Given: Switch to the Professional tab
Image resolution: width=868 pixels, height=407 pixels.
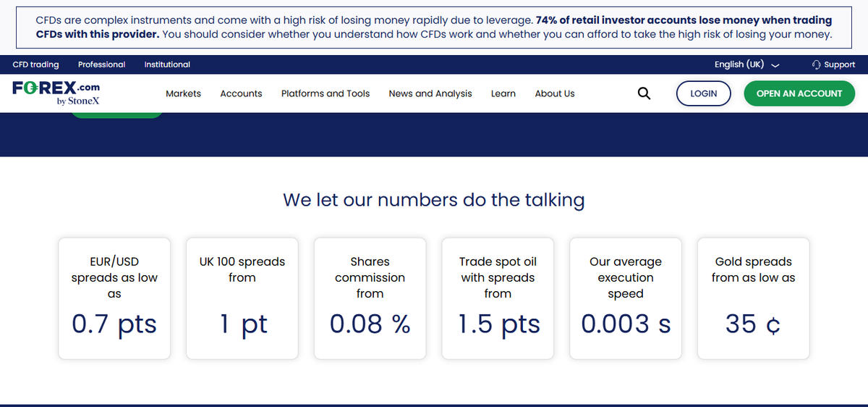Looking at the screenshot, I should click(101, 64).
